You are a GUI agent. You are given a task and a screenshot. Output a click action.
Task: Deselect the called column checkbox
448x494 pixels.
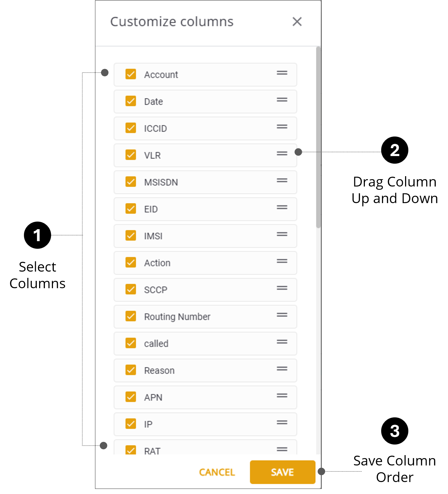click(x=131, y=343)
